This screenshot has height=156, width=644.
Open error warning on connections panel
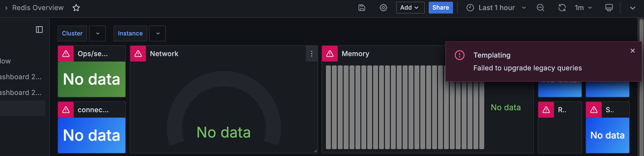tap(66, 110)
